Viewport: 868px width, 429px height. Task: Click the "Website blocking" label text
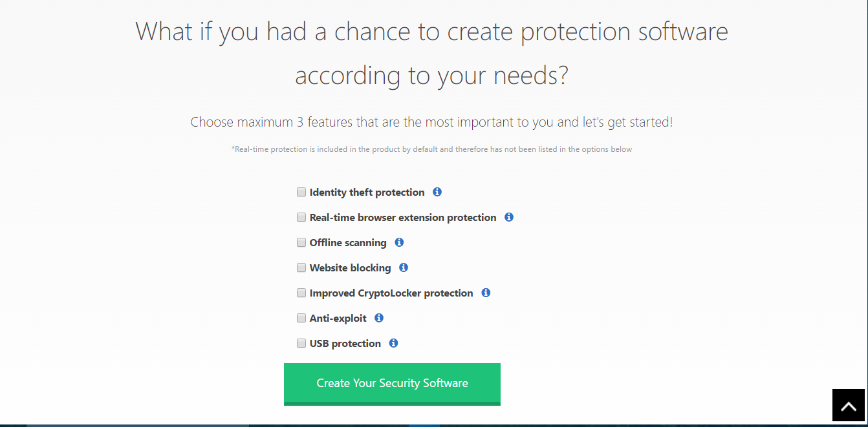(350, 267)
